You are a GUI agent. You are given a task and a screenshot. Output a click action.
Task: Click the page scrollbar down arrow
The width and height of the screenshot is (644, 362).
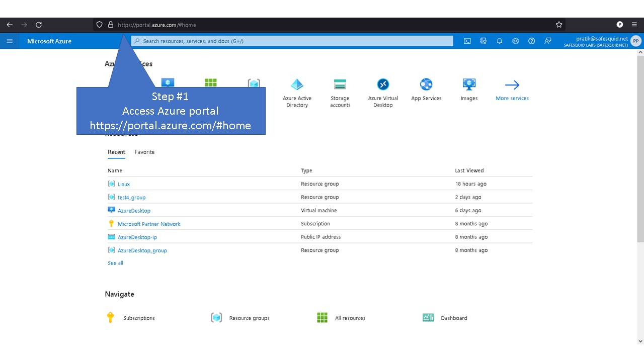click(x=640, y=341)
